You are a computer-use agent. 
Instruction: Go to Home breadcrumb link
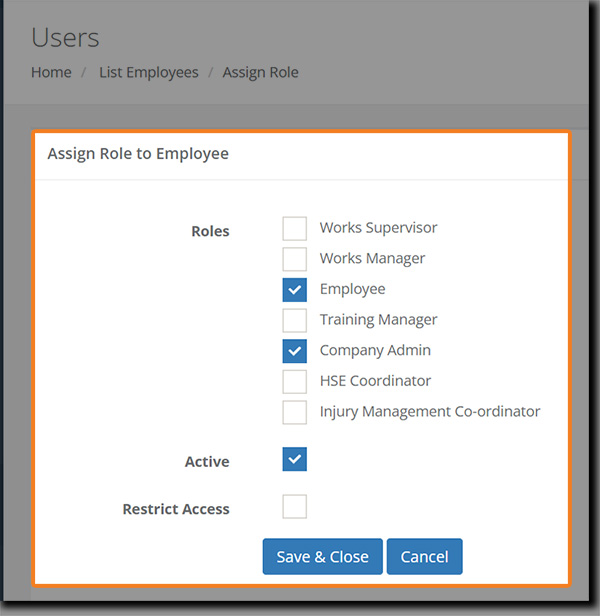[51, 72]
